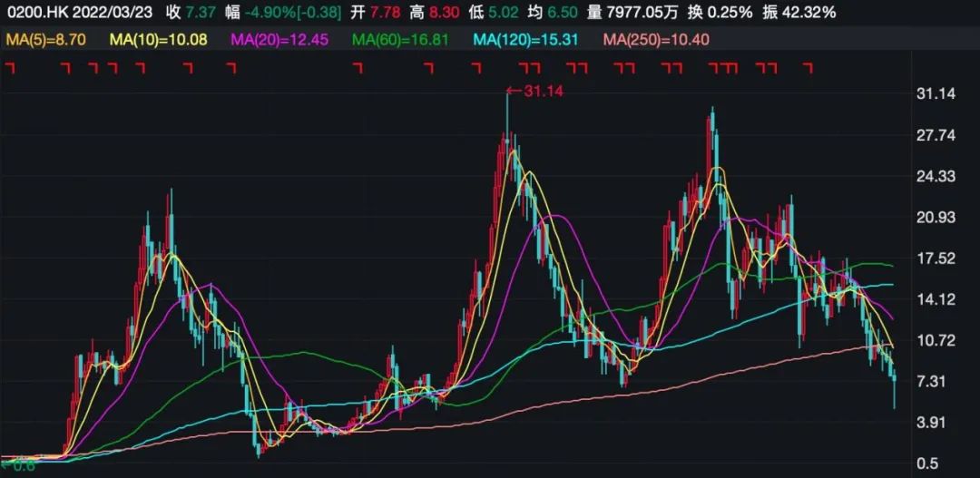Viewport: 980px width, 478px height.
Task: Select the MA(20)=12.45 indicator label
Action: tap(280, 41)
